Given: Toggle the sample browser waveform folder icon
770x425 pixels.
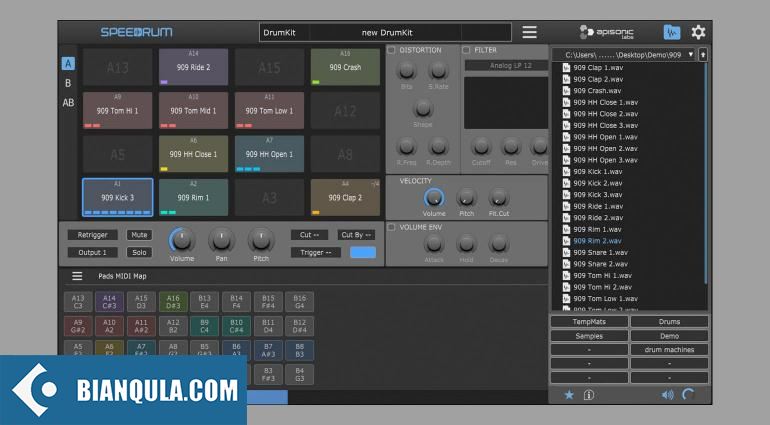Looking at the screenshot, I should (x=671, y=32).
